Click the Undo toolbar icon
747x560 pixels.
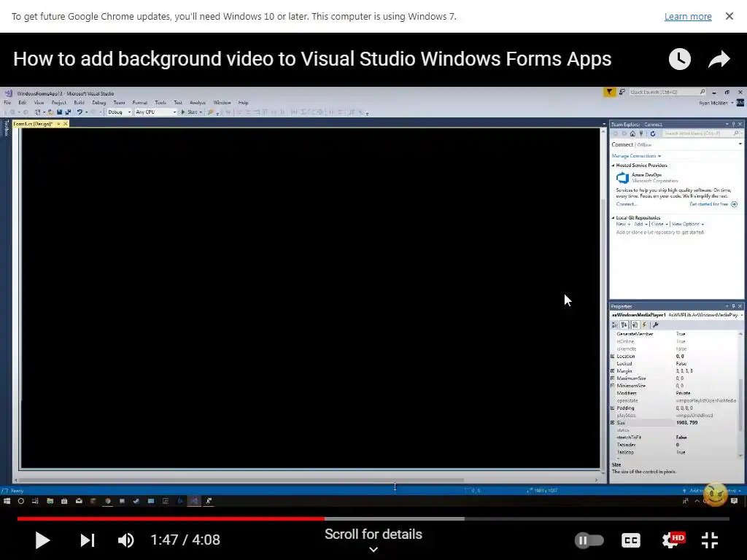(x=80, y=112)
